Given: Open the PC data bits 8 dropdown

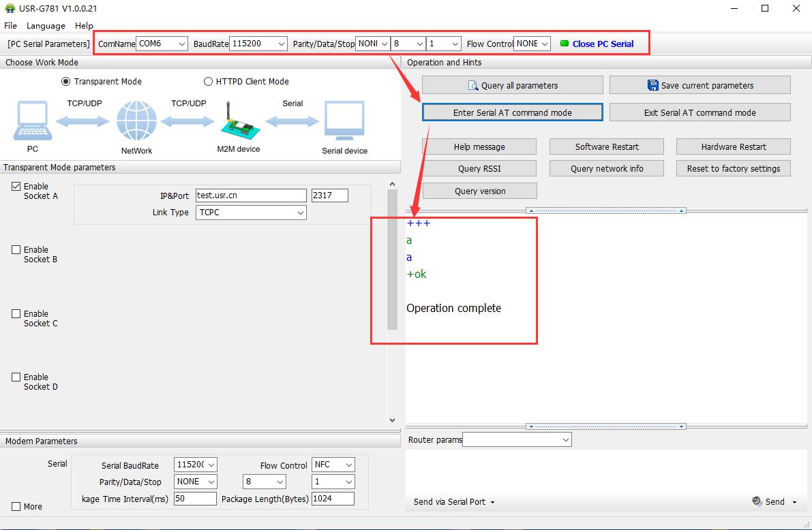Looking at the screenshot, I should pos(408,44).
